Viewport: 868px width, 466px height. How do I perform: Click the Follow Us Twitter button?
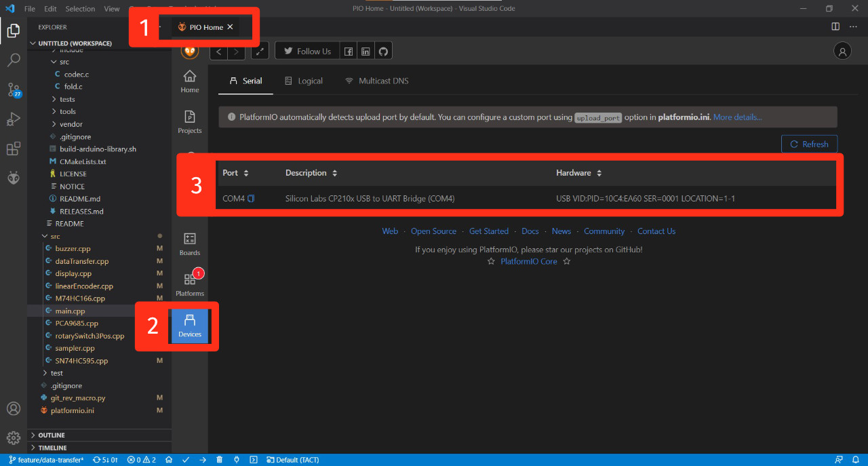pyautogui.click(x=307, y=52)
